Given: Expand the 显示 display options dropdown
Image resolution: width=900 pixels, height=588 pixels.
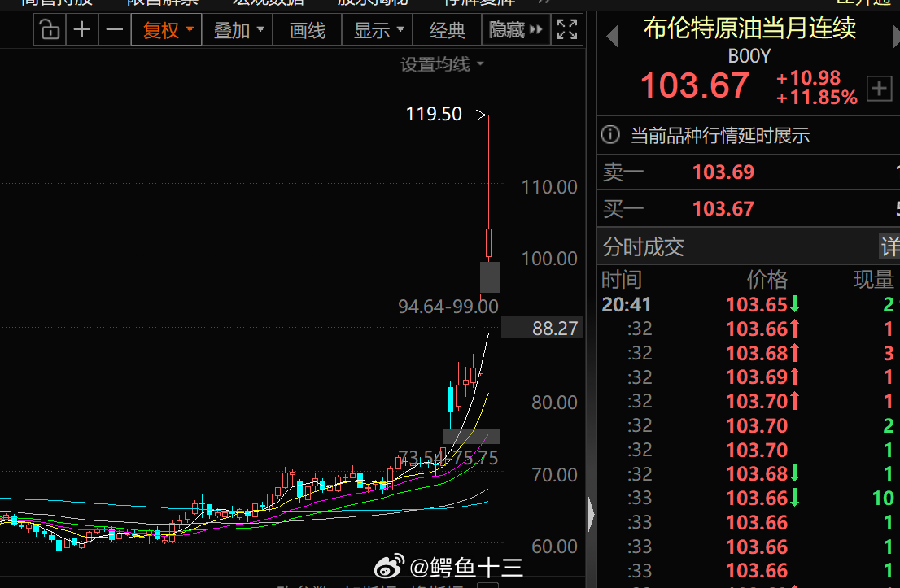Looking at the screenshot, I should point(377,28).
